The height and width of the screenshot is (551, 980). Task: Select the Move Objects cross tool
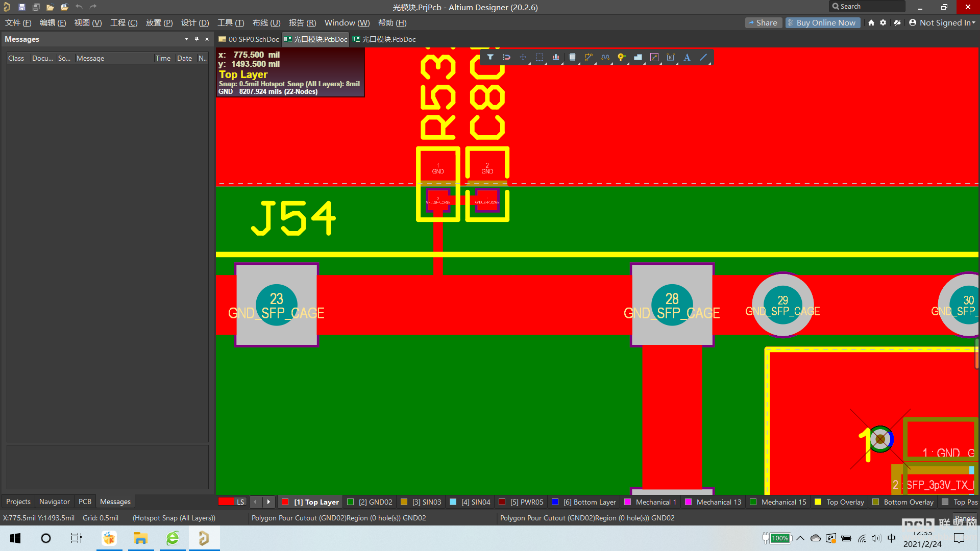(x=523, y=57)
